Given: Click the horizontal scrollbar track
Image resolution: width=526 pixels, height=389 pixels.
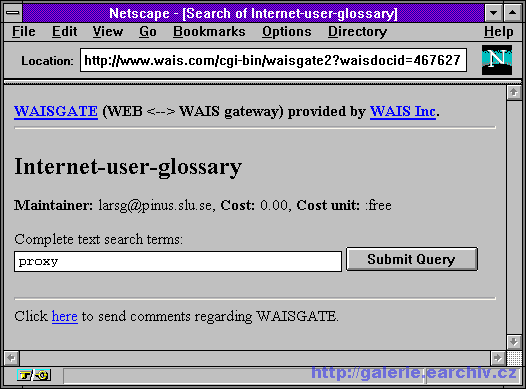Looking at the screenshot, I should click(x=255, y=358).
